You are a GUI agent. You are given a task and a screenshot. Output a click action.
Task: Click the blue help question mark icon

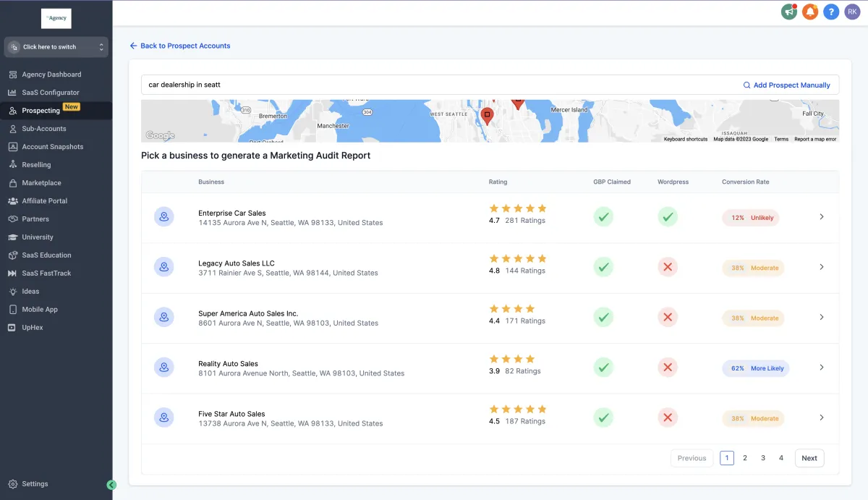pyautogui.click(x=831, y=12)
